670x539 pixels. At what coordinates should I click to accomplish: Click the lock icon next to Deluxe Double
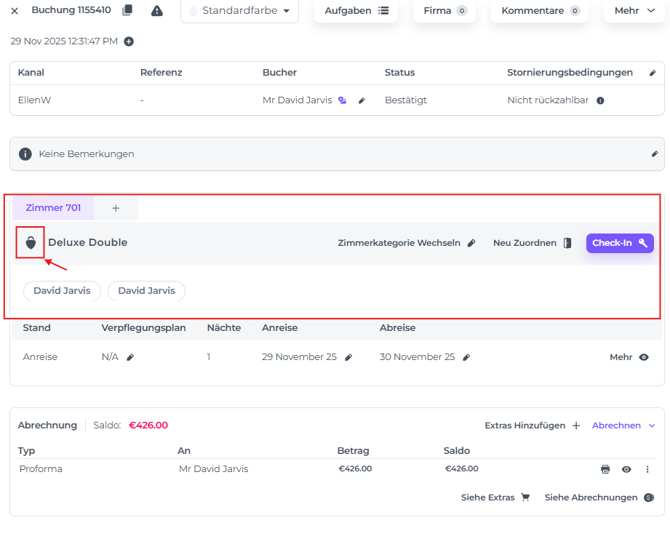31,243
